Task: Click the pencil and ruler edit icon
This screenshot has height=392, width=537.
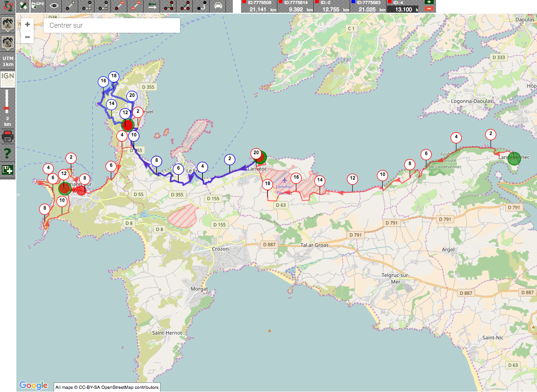Action: (x=23, y=5)
